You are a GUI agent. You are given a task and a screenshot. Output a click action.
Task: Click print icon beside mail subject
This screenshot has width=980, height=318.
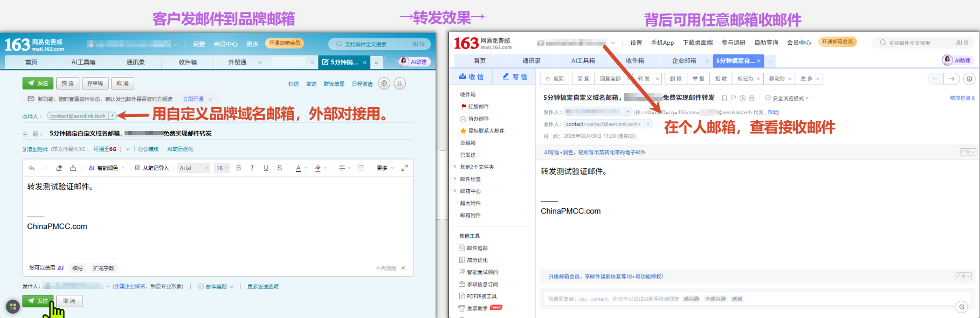[751, 98]
